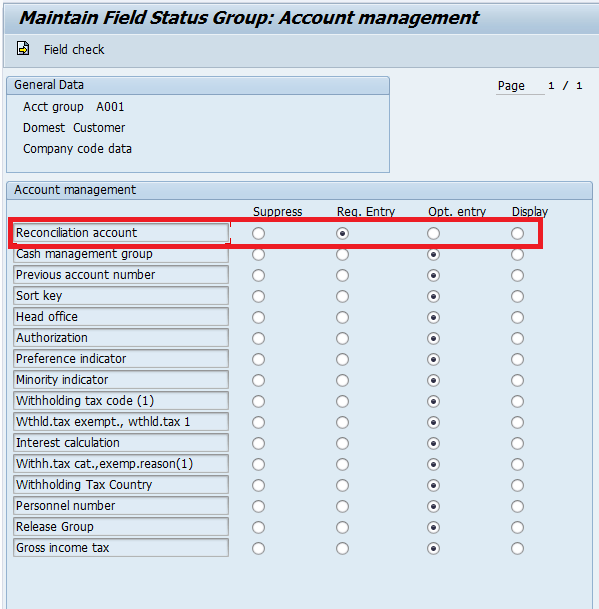This screenshot has height=609, width=599.
Task: Click the Release Group field label
Action: click(x=121, y=526)
